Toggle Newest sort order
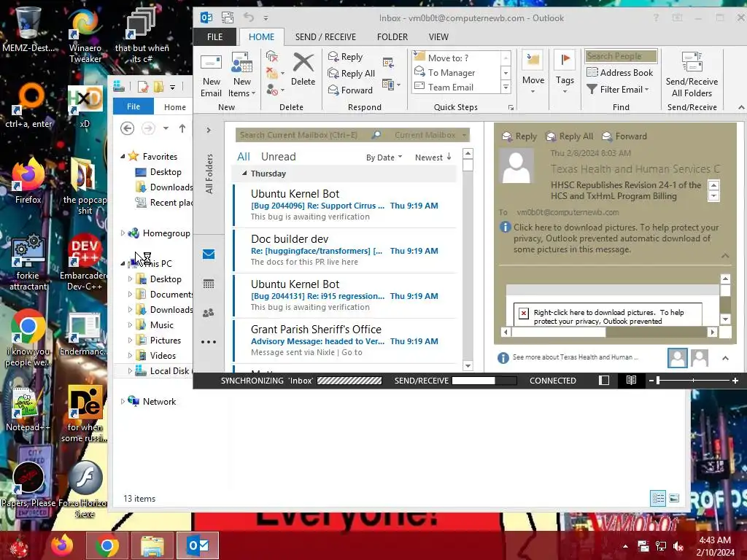This screenshot has height=560, width=747. pos(433,157)
